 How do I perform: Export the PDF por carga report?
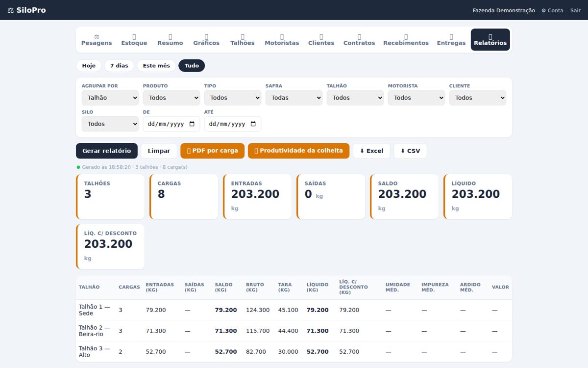click(213, 151)
